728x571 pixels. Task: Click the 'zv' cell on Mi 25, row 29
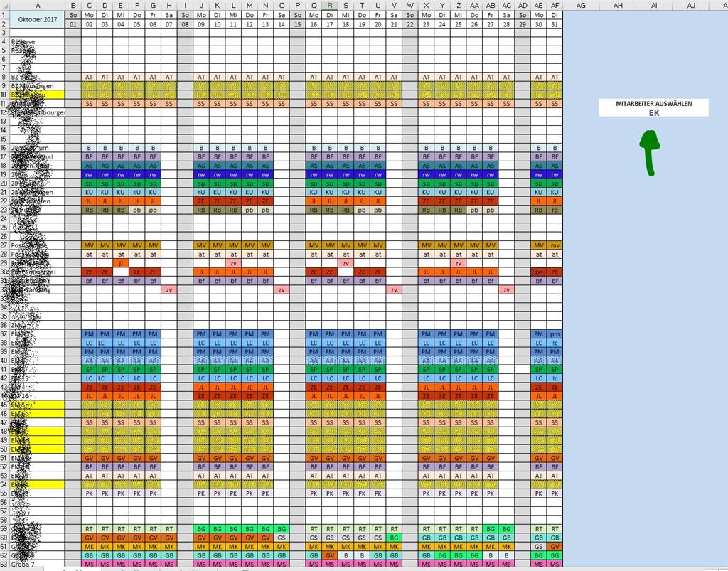[x=459, y=263]
